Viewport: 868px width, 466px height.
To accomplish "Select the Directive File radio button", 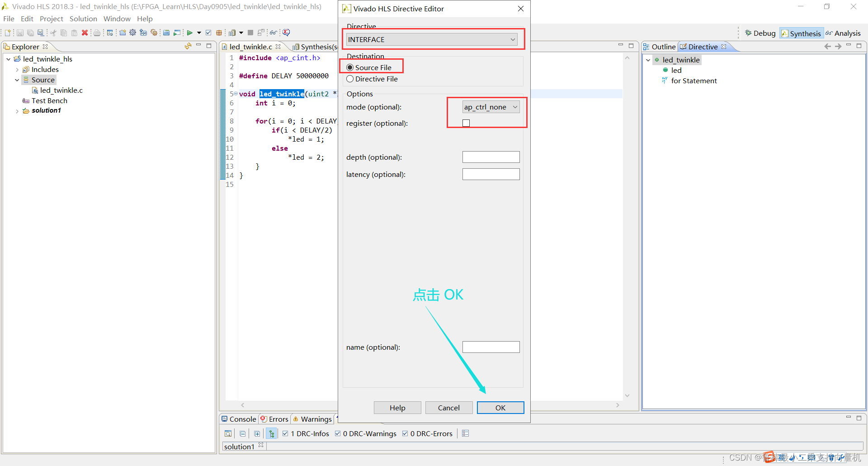I will click(x=350, y=79).
